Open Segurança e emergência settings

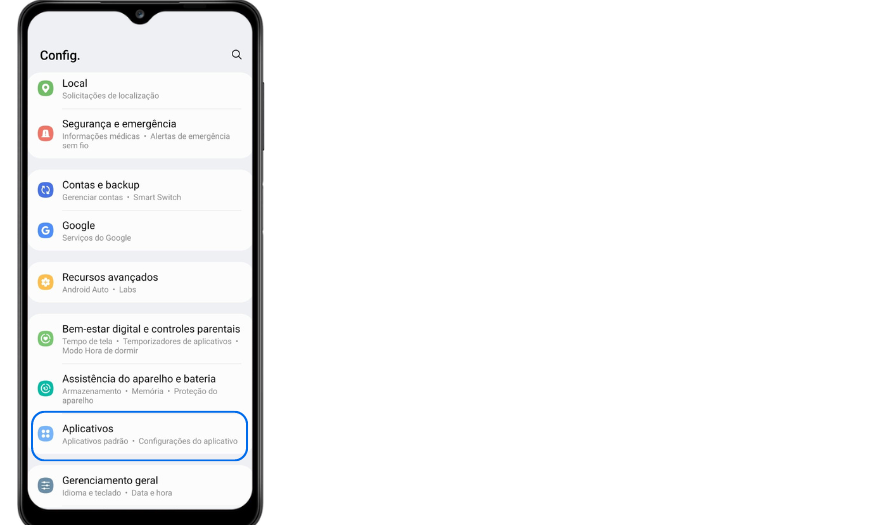(140, 134)
